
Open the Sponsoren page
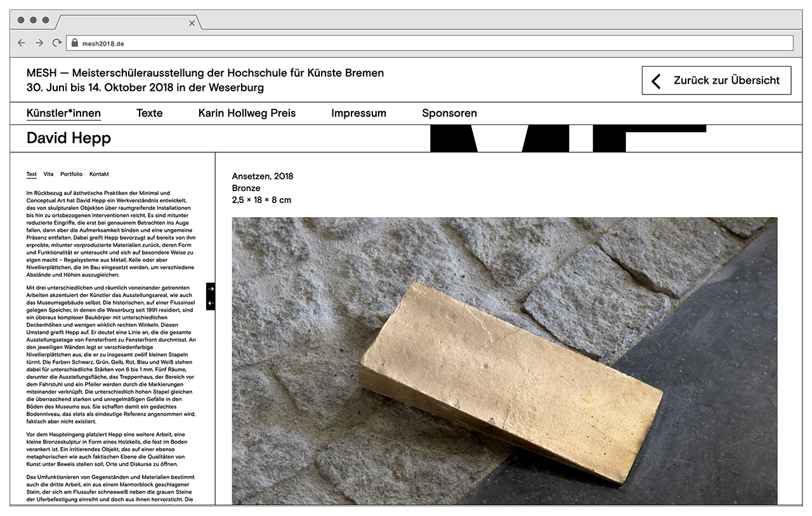point(449,113)
